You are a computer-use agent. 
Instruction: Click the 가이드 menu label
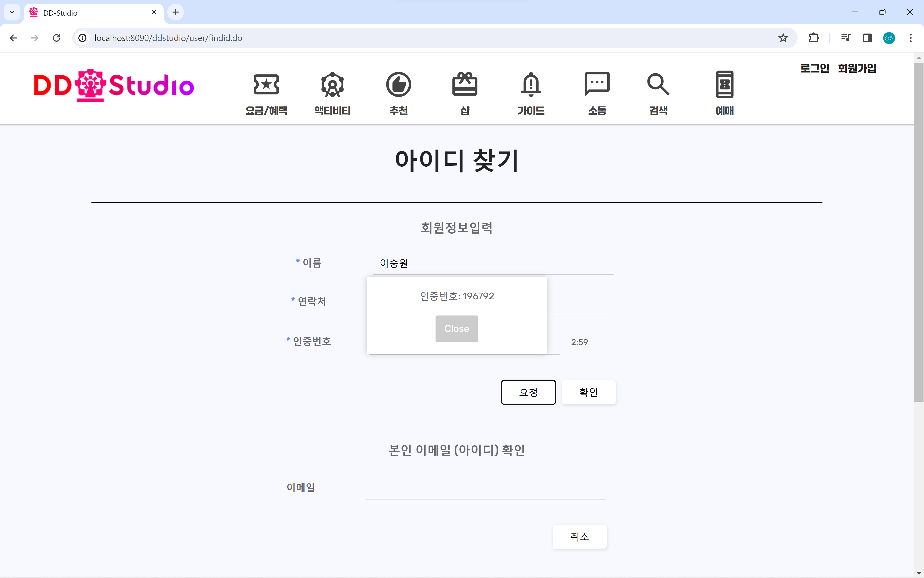pyautogui.click(x=531, y=111)
